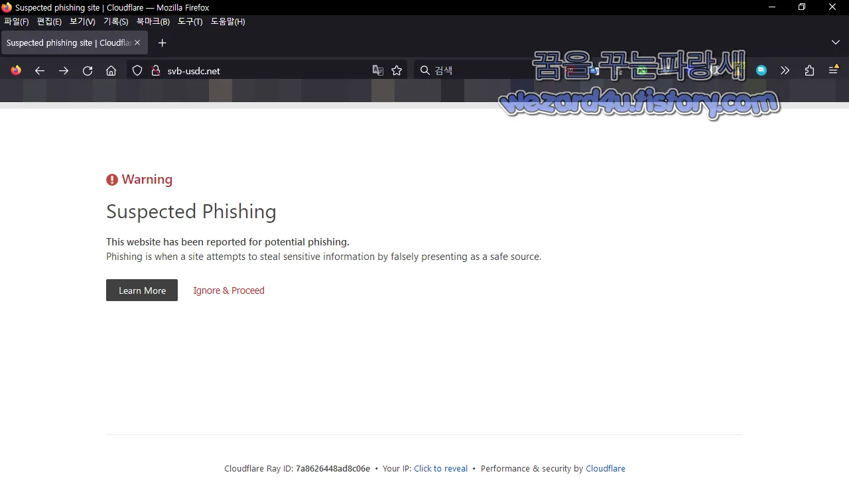Open the teal chat-bubble extension icon
This screenshot has height=504, width=849.
pos(761,70)
